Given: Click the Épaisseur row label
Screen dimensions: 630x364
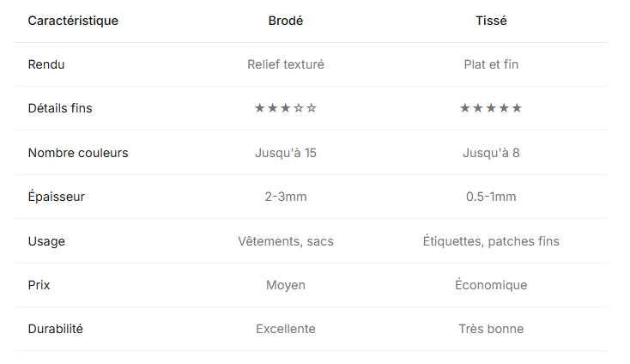Looking at the screenshot, I should (x=57, y=197).
